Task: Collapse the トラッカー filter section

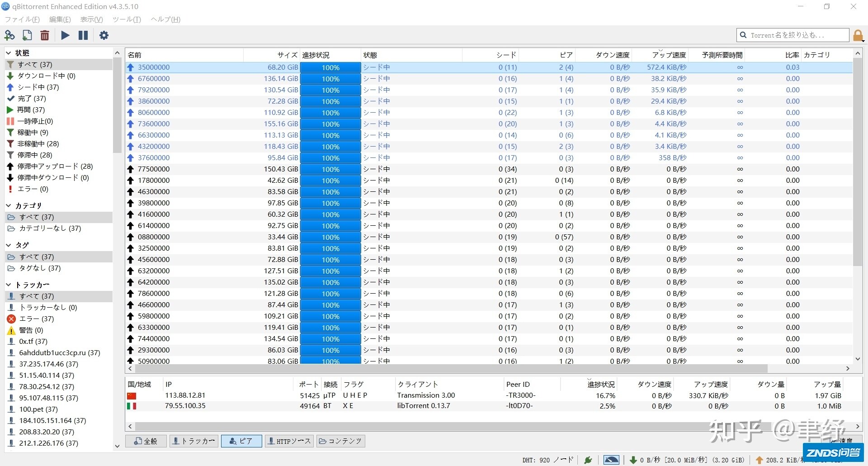Action: click(9, 285)
